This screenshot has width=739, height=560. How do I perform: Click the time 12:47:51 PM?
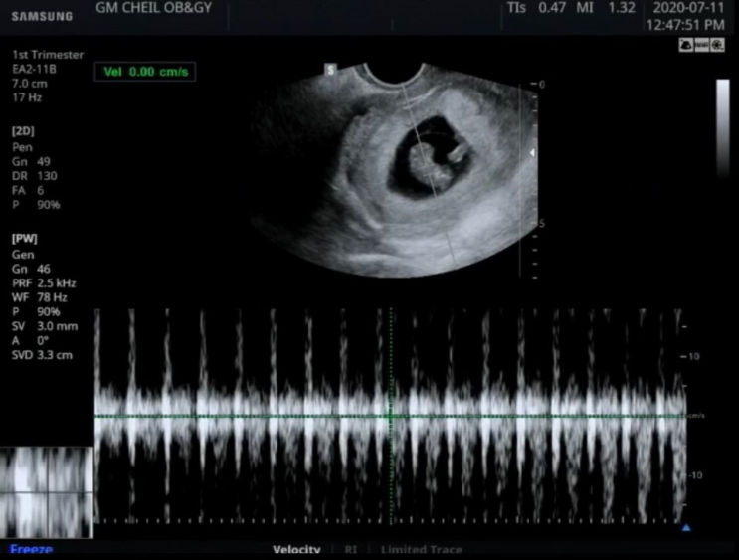pos(685,25)
